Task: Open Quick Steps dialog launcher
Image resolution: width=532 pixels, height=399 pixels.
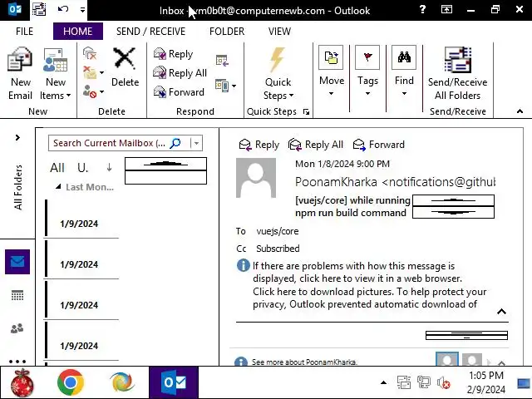Action: coord(306,111)
